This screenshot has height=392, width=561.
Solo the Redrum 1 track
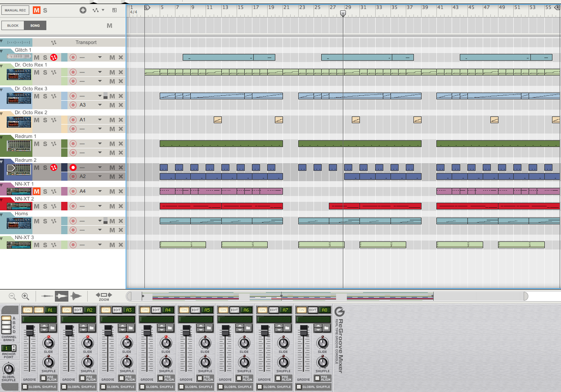click(x=45, y=143)
